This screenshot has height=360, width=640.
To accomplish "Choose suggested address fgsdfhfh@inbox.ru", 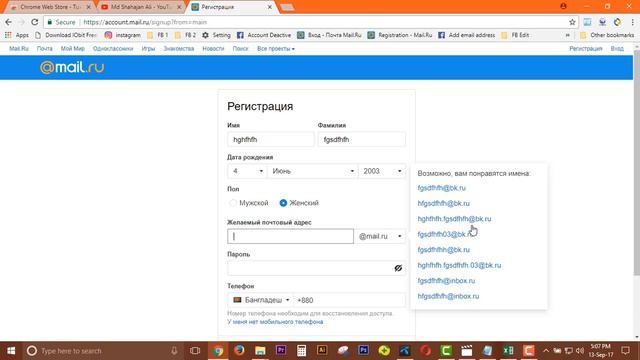I will 446,281.
